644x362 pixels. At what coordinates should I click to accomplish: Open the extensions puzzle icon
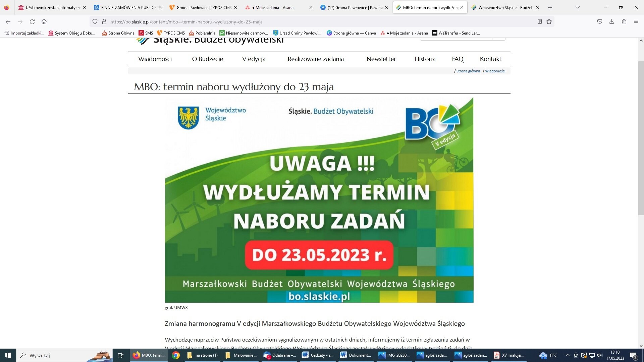624,22
